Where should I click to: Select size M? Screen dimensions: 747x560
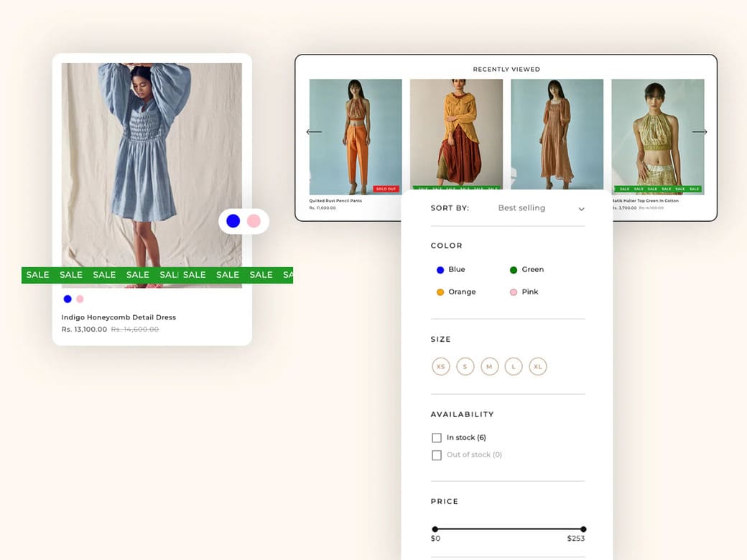point(489,367)
